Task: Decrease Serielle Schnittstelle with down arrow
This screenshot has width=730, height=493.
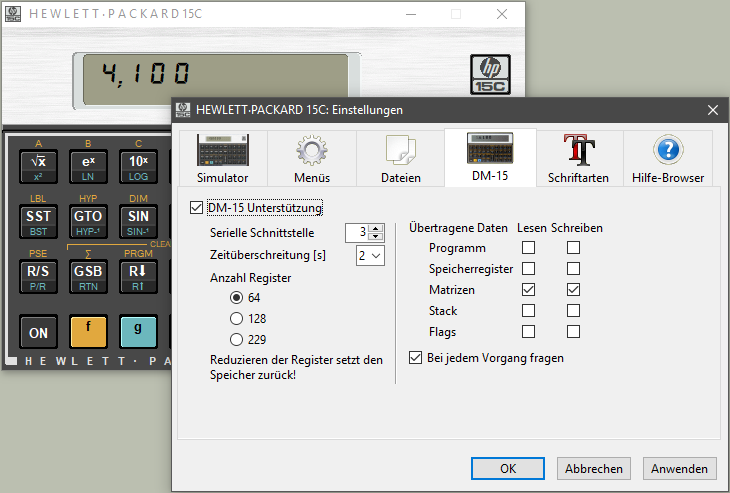Action: 376,237
